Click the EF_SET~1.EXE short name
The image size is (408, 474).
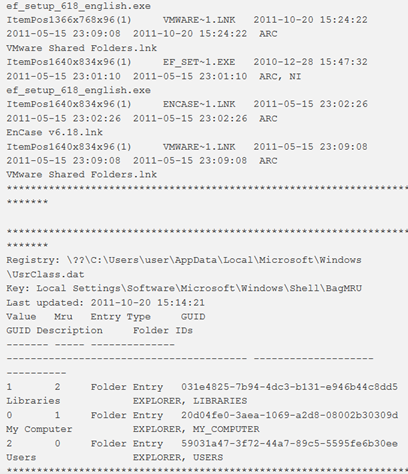pos(199,62)
